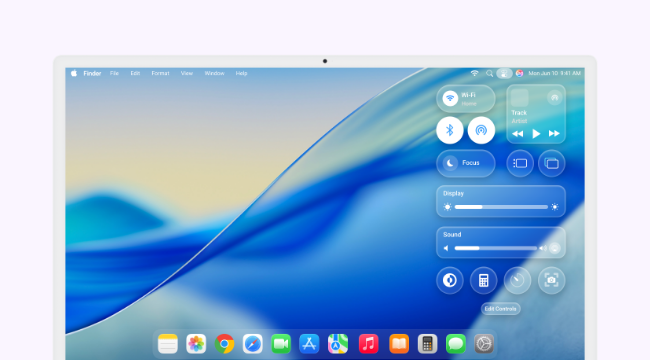Toggle Dark Mode appearance control
This screenshot has height=360, width=650.
(x=450, y=281)
